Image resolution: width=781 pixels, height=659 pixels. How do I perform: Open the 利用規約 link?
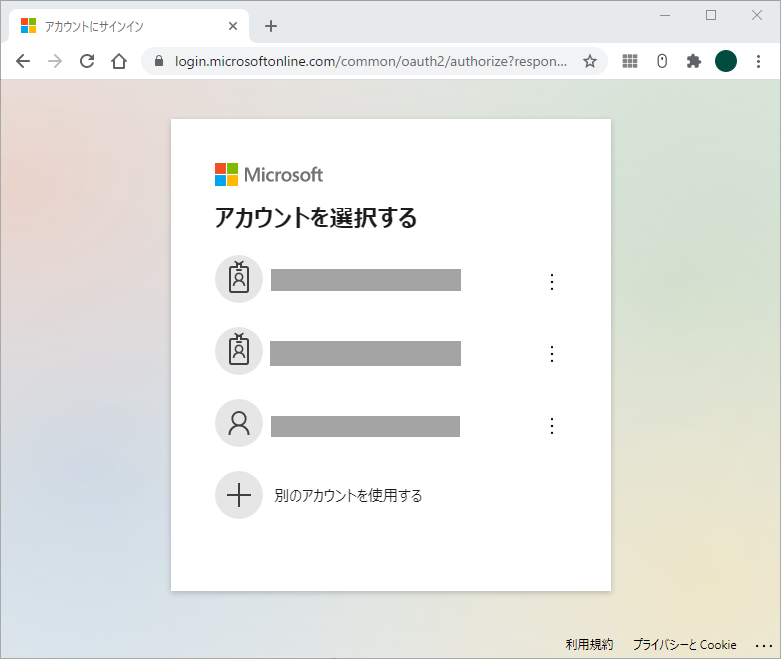[x=589, y=645]
